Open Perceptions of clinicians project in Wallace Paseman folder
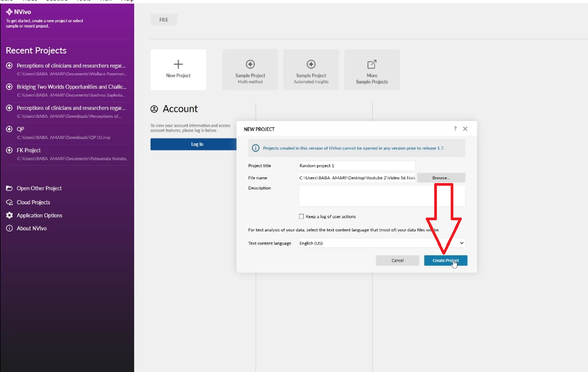 (67, 69)
